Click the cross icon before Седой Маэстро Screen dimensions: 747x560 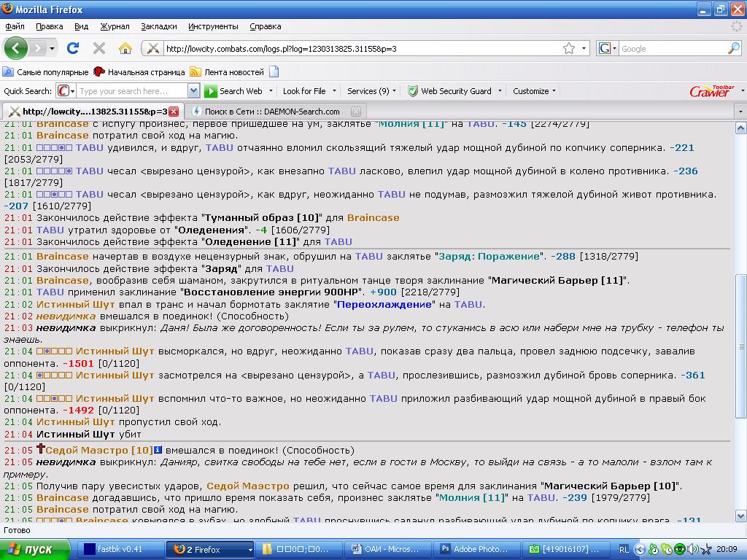point(41,448)
